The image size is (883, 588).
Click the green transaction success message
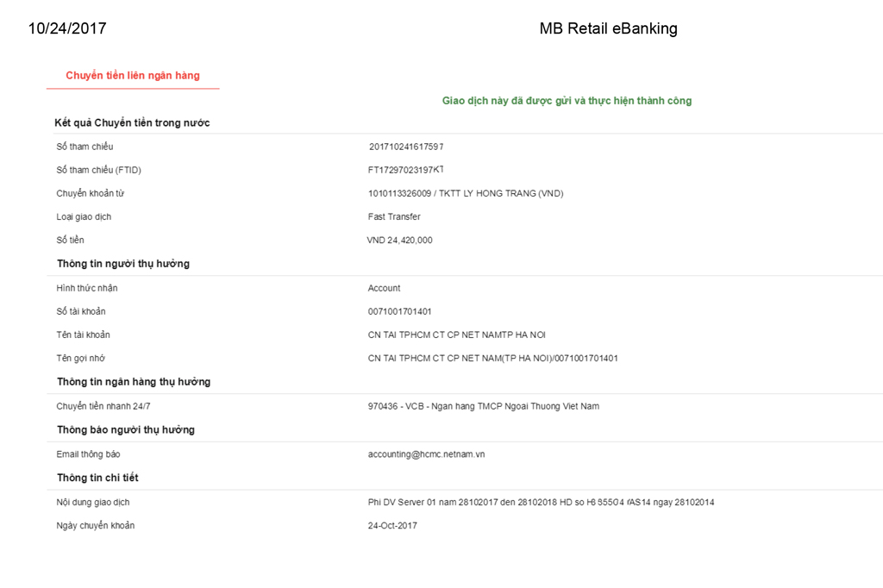(x=567, y=101)
